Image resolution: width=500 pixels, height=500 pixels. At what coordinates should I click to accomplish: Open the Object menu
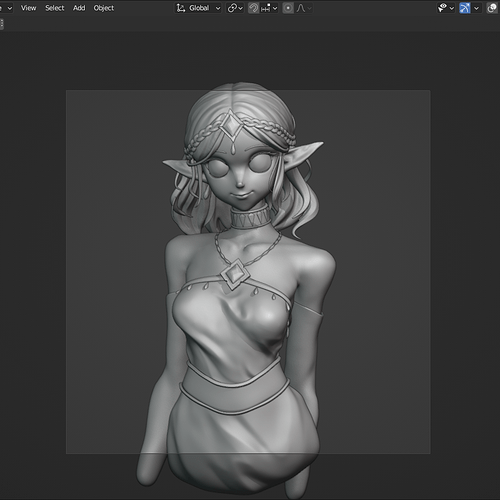point(104,8)
